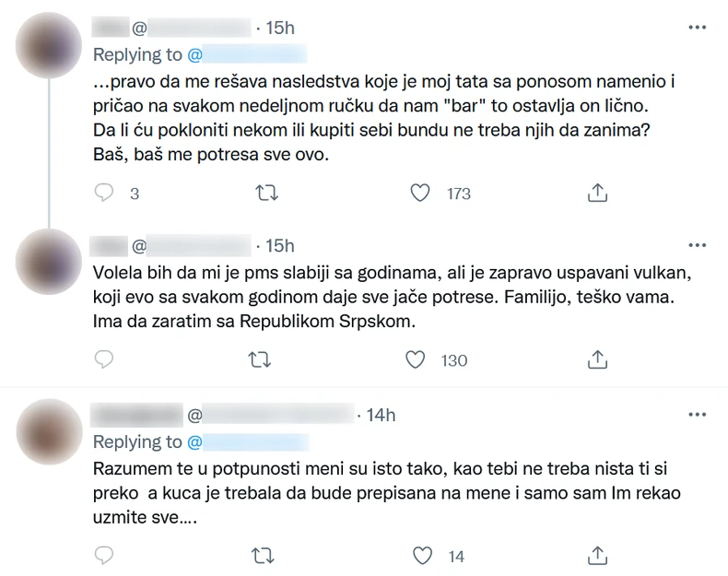Reply to the uspavani vulkan tweet
The image size is (728, 576).
[104, 359]
